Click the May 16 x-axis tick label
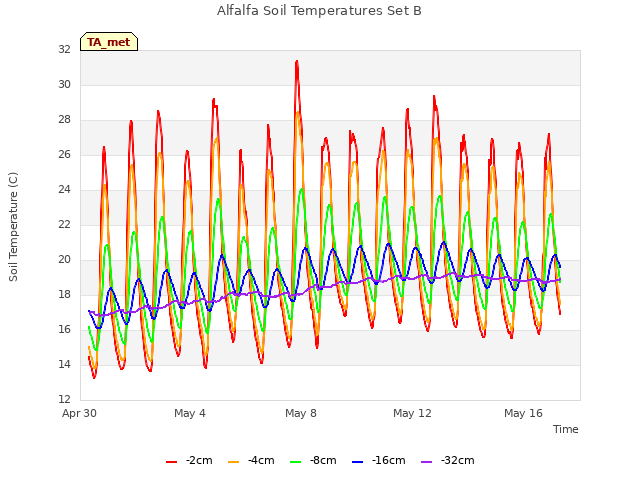 pos(523,413)
